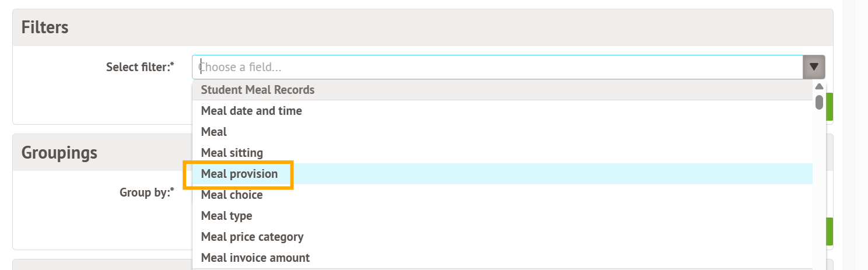
Task: Click the Filters panel heading
Action: [45, 27]
